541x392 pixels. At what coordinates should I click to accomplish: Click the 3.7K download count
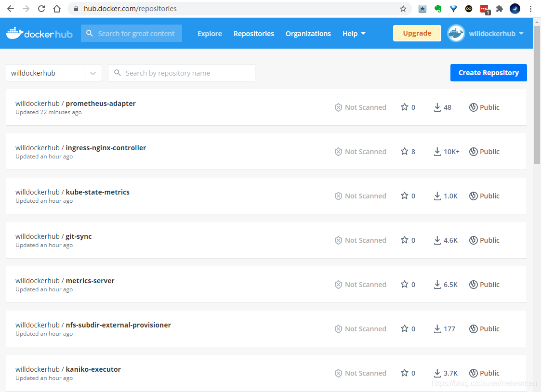[x=450, y=373]
